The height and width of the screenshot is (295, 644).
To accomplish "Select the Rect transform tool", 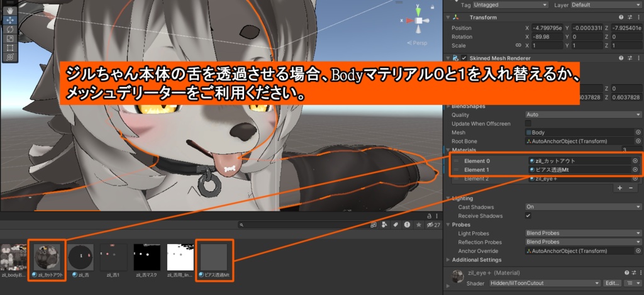I will [10, 48].
